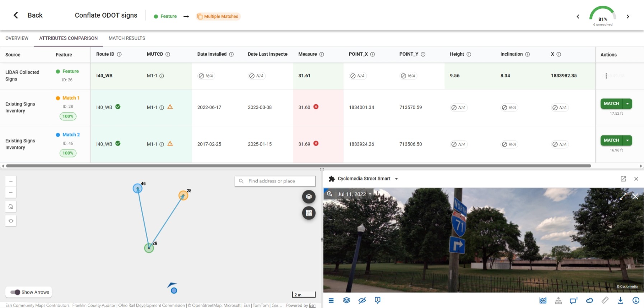Screen dimensions: 644x308
Task: Show info for Route ID column
Action: (x=119, y=54)
